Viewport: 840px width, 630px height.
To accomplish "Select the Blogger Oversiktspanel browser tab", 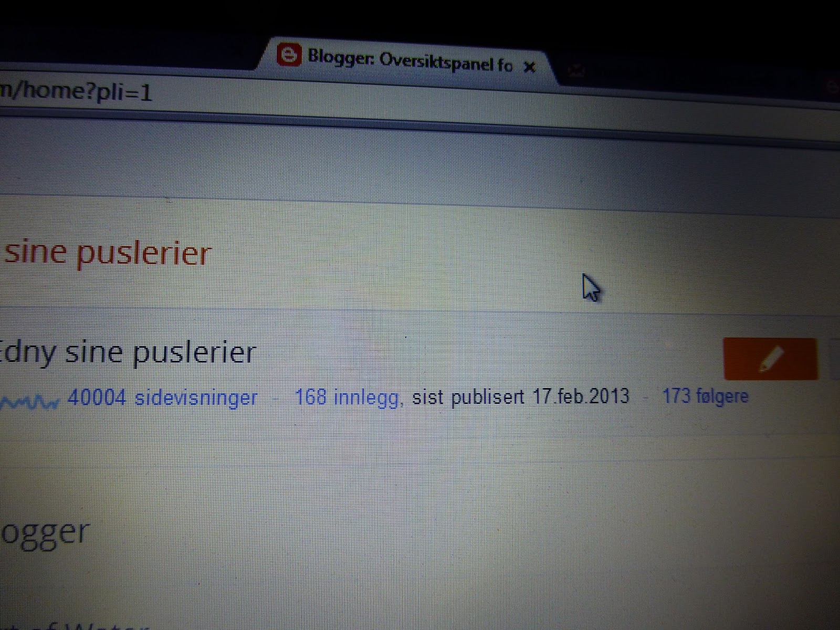I will tap(407, 61).
